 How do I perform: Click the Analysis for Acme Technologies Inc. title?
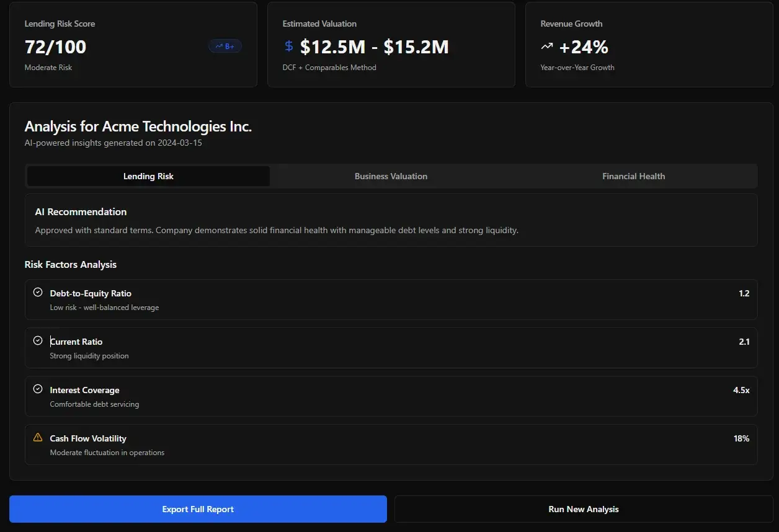(x=138, y=126)
